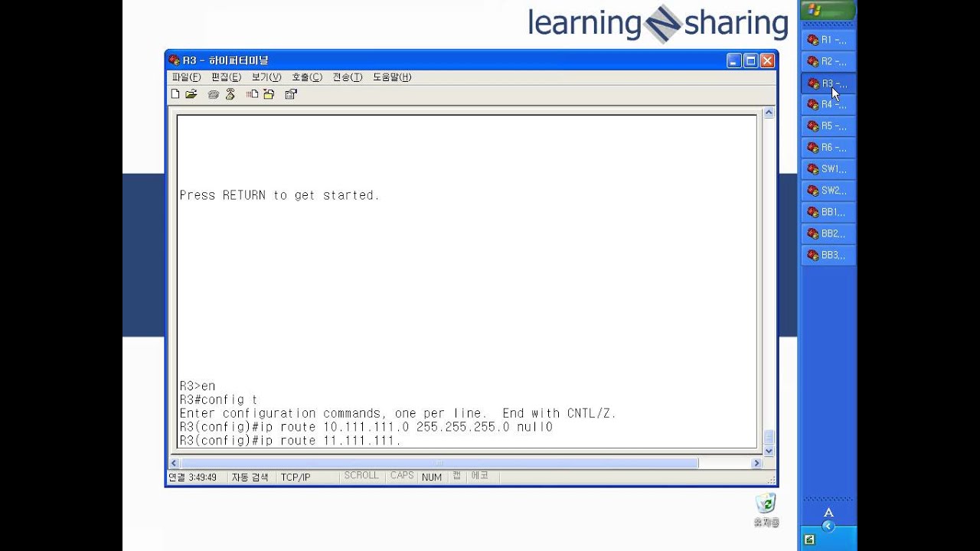Screen dimensions: 980x551
Task: Minimize the R3 HyperTerminal window
Action: click(734, 60)
